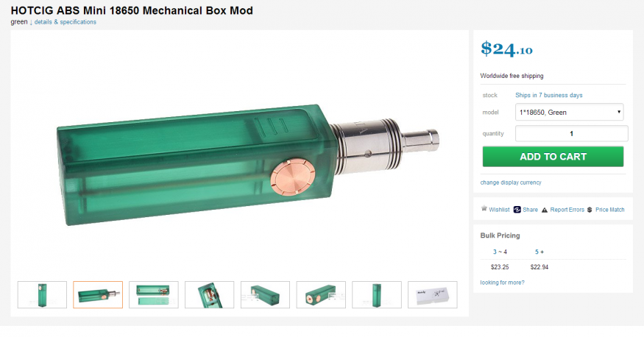
Task: View the open battery compartment thumbnail
Action: tap(154, 295)
